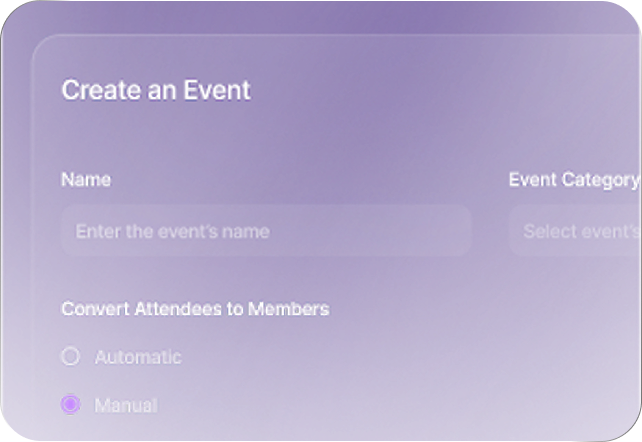Select the Automatic radio button
Image resolution: width=642 pixels, height=442 pixels.
tap(70, 356)
